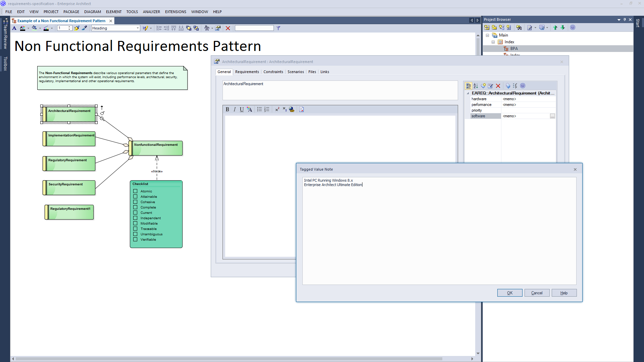Check the Verifiable checklist box
This screenshot has width=644, height=362.
pyautogui.click(x=135, y=239)
